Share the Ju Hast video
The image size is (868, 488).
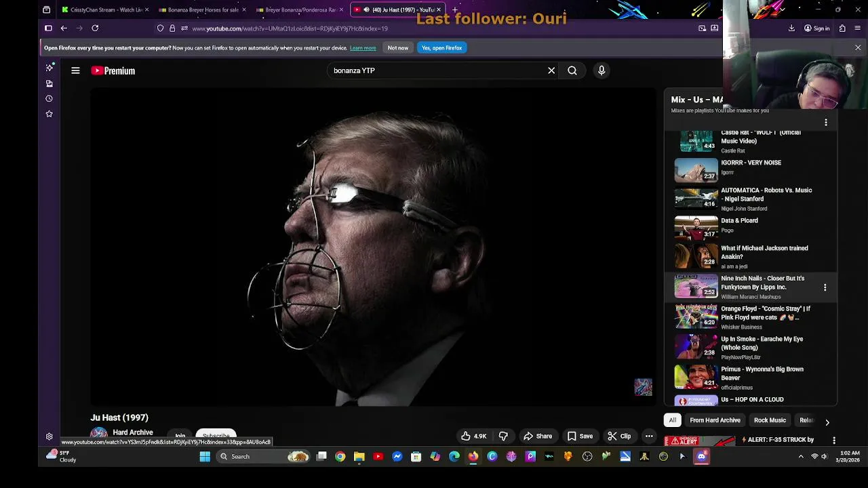click(x=537, y=436)
